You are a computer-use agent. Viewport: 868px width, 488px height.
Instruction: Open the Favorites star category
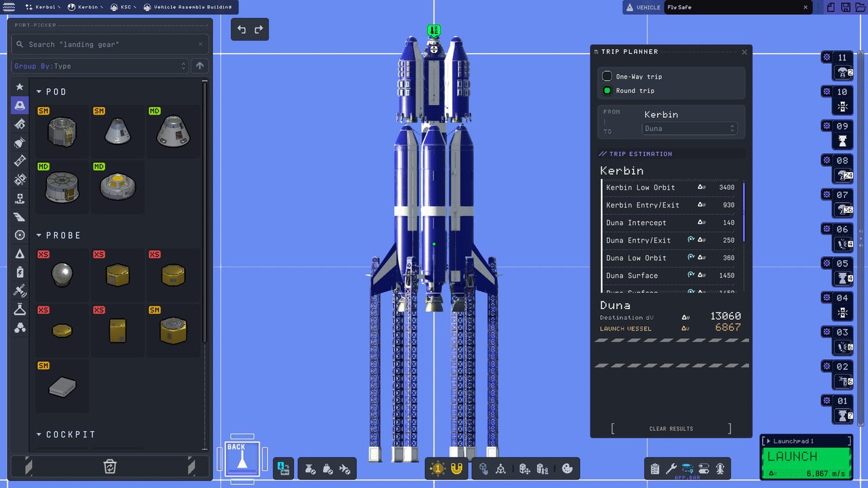point(20,87)
